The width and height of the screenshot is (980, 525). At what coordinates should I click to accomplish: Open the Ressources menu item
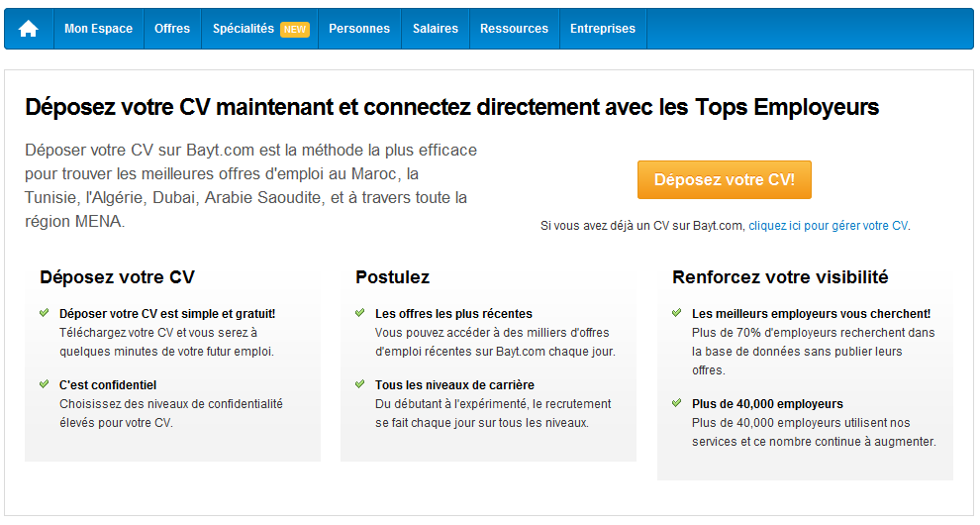(514, 29)
